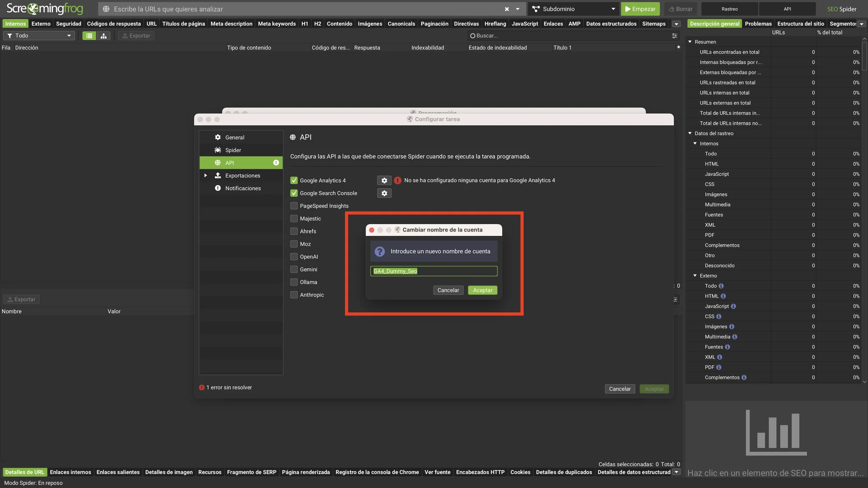Open URL history dropdown arrow
This screenshot has width=868, height=488.
click(517, 9)
